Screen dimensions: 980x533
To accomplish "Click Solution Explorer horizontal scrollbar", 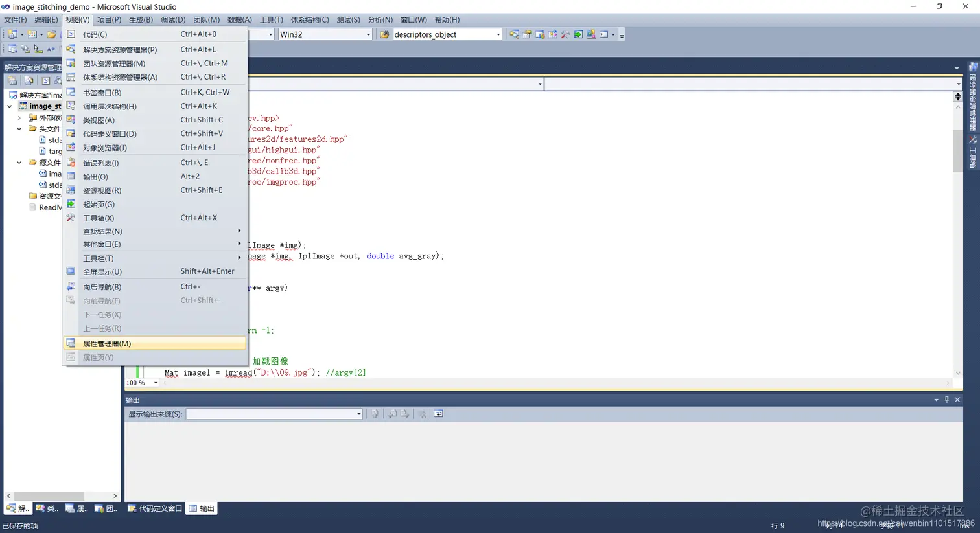I will point(49,496).
